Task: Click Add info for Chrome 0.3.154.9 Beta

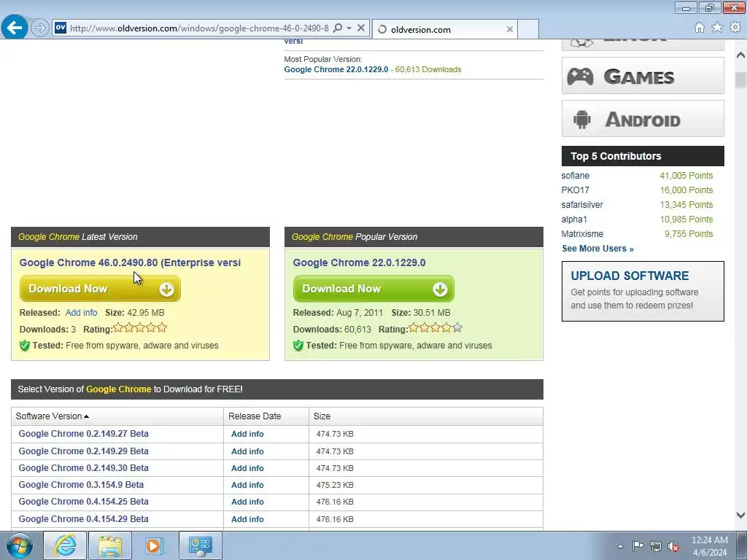Action: click(247, 485)
